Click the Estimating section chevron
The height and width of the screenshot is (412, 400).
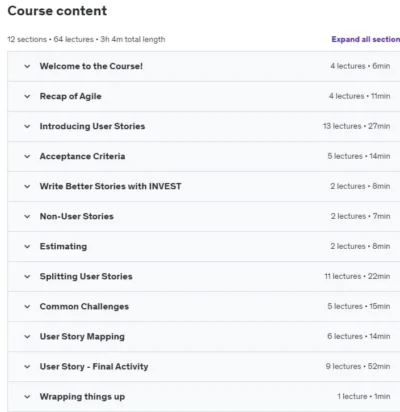pyautogui.click(x=27, y=246)
